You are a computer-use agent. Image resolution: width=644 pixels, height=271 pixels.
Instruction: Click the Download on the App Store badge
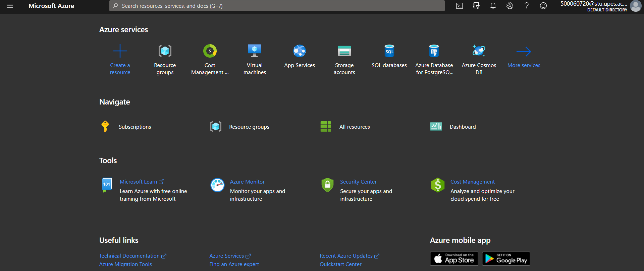coord(454,259)
